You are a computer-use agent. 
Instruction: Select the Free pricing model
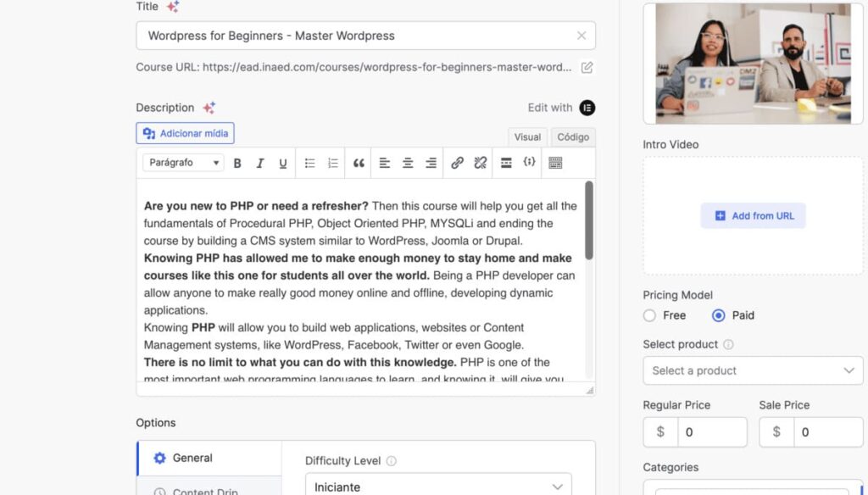tap(650, 315)
